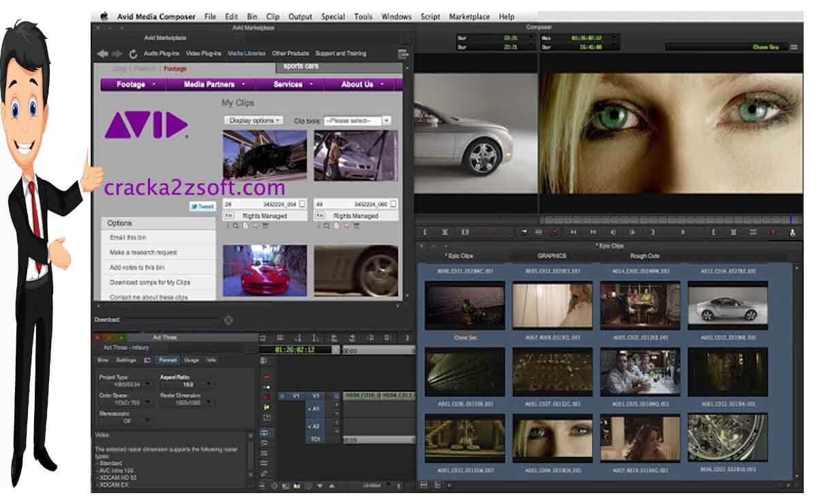Click Email this bin option
Screen dimensions: 818x504
127,238
